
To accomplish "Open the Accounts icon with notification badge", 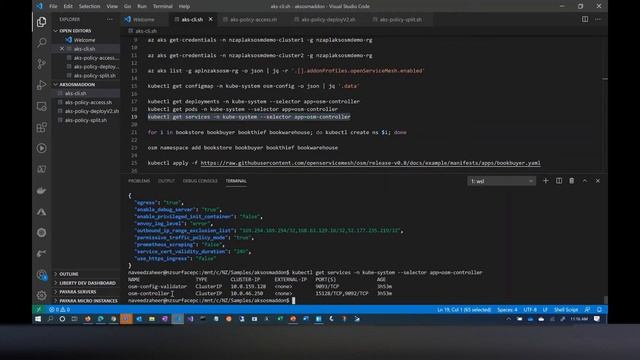I will (x=41, y=275).
